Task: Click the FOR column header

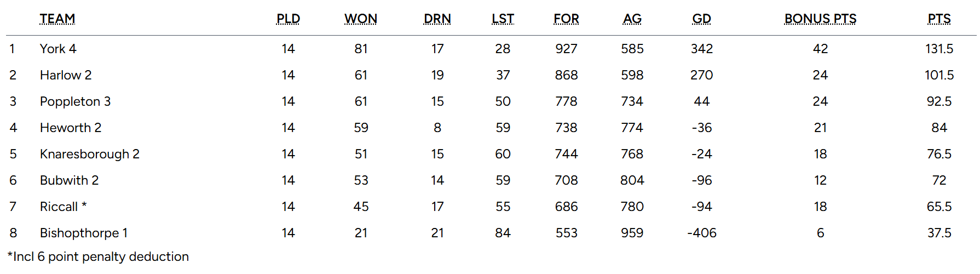Action: click(x=566, y=19)
